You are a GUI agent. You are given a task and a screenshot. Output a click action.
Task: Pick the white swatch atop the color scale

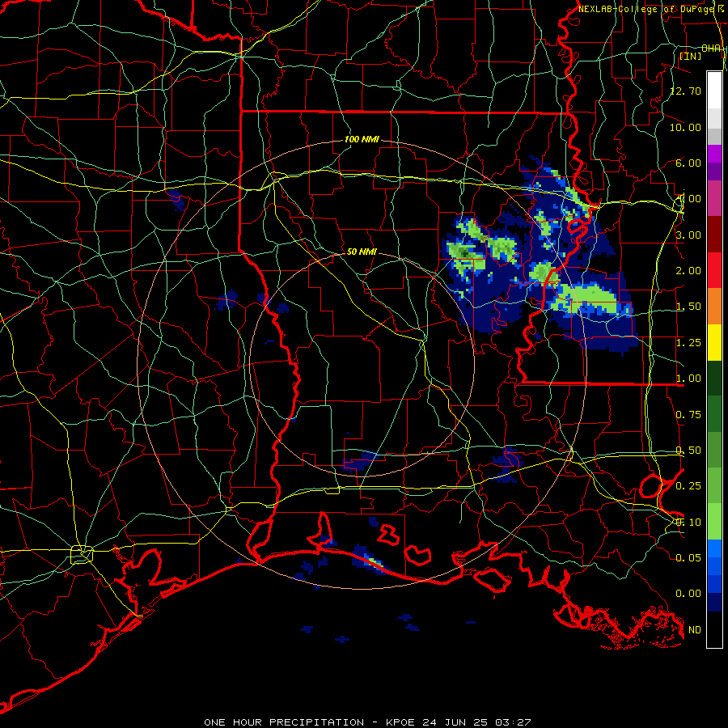(714, 90)
